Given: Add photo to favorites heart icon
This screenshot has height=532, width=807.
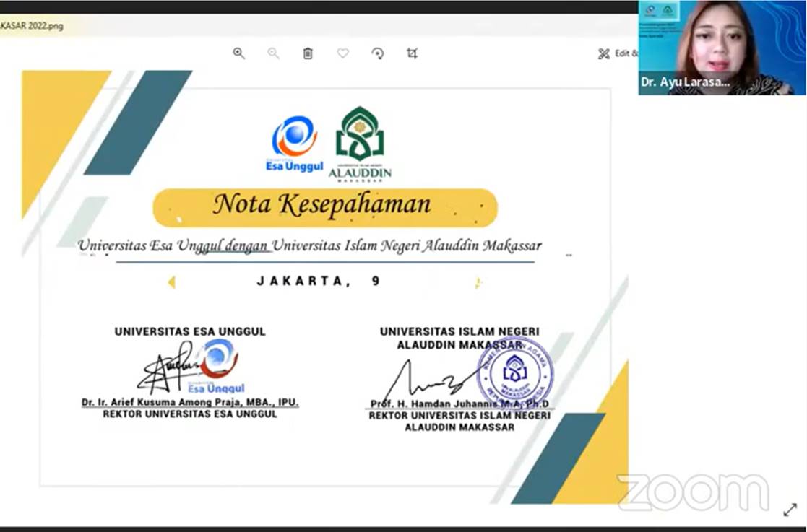Looking at the screenshot, I should [342, 53].
